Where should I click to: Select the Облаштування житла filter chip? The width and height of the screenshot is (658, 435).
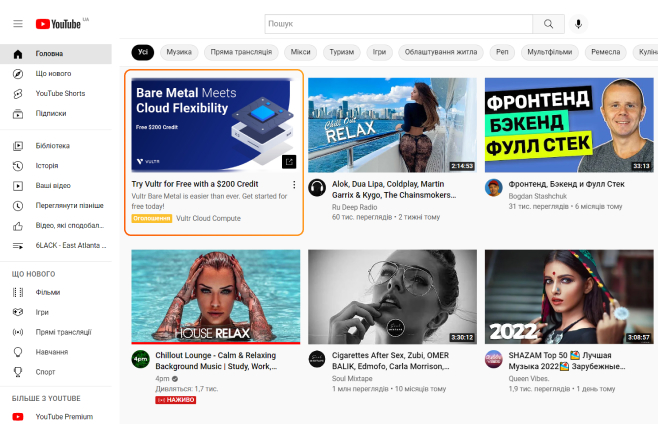[x=441, y=52]
